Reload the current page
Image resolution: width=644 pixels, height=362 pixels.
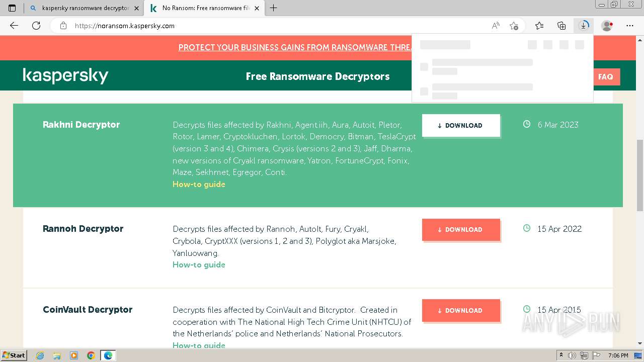pyautogui.click(x=36, y=26)
